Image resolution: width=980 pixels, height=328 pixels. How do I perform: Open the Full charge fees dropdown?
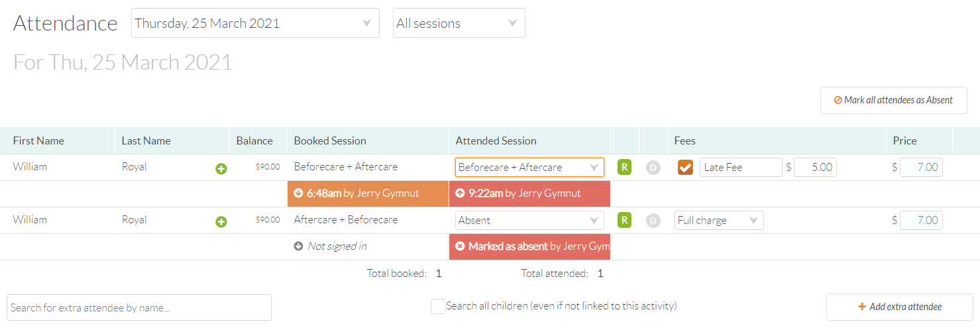pos(719,221)
